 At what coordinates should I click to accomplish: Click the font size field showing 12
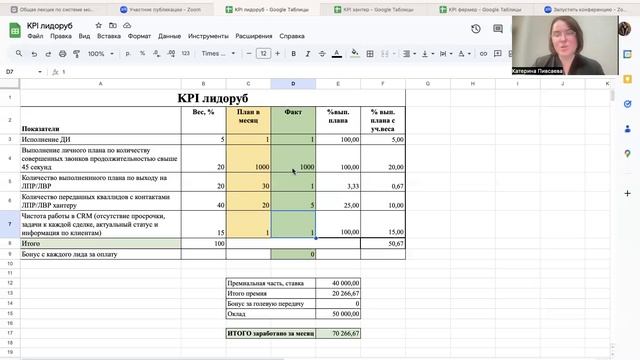point(263,53)
